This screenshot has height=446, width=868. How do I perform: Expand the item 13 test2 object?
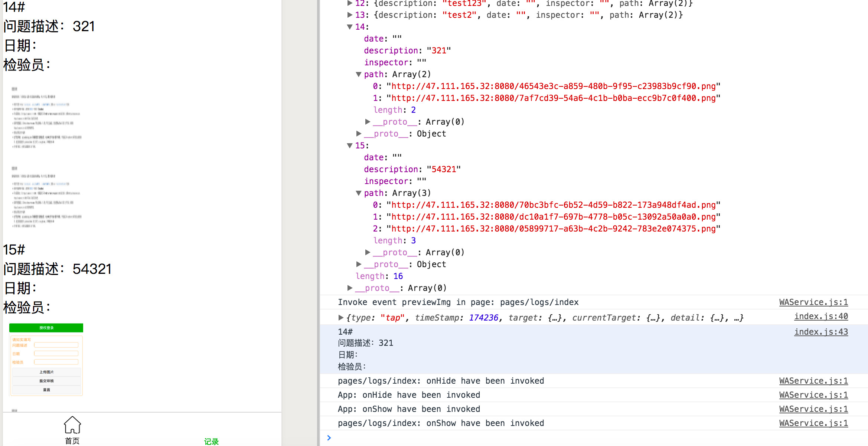click(x=350, y=15)
